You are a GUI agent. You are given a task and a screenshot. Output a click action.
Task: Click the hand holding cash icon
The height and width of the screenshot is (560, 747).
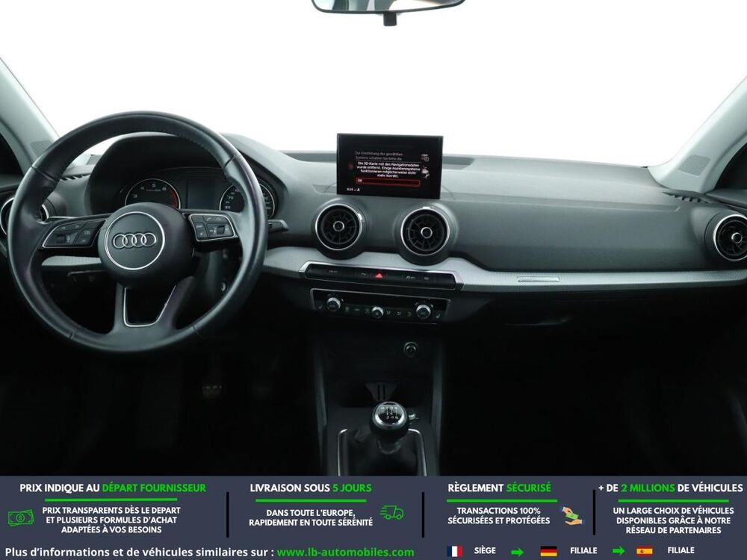571,516
